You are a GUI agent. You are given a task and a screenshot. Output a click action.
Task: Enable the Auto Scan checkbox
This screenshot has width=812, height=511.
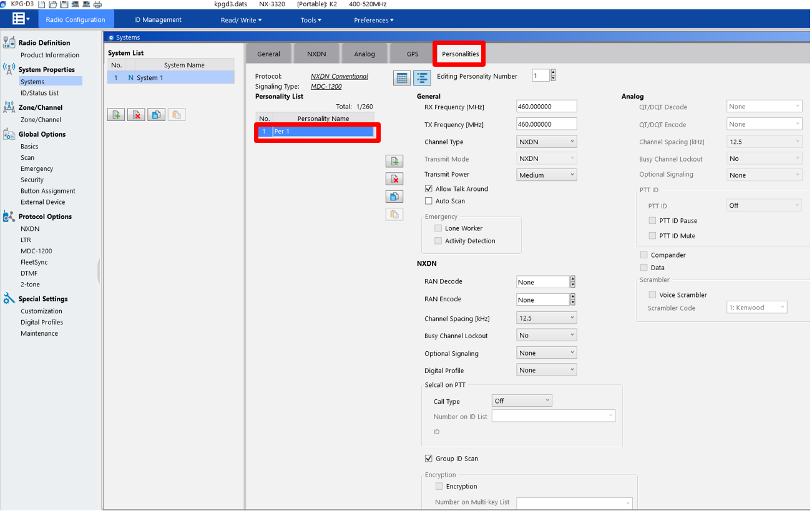tap(429, 201)
